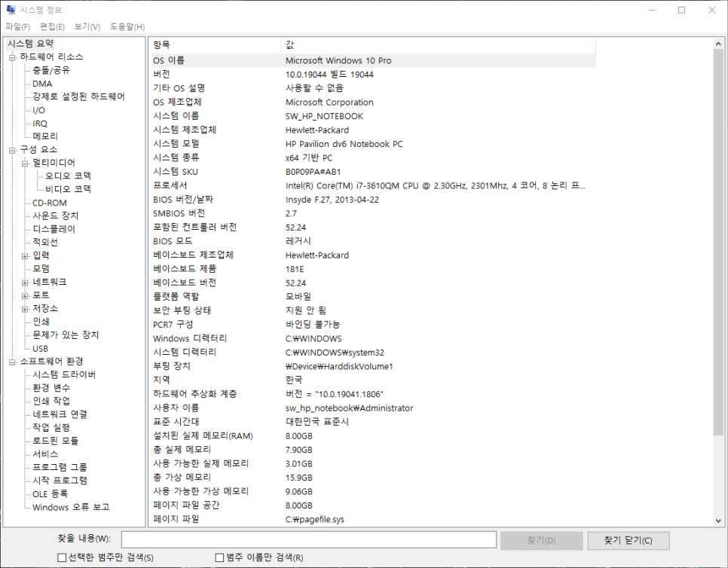Select 충돌/공유 in the tree
The image size is (728, 568).
point(51,70)
